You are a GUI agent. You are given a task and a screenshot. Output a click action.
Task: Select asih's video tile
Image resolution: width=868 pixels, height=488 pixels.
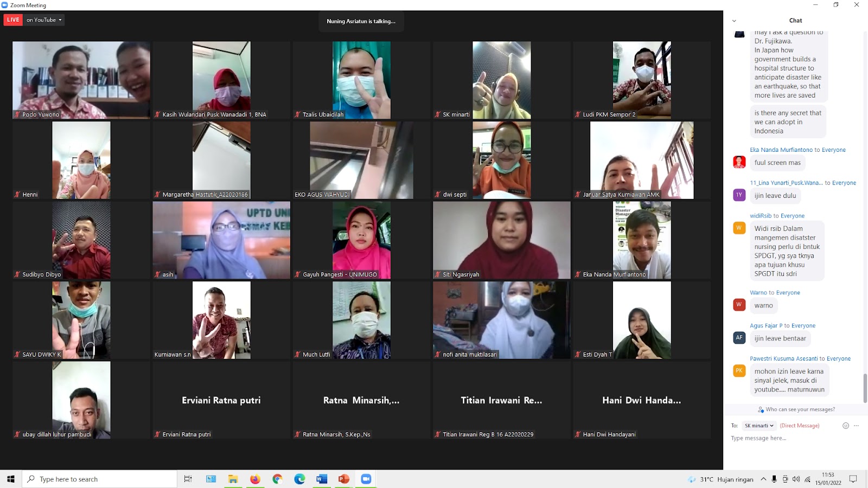tap(221, 240)
